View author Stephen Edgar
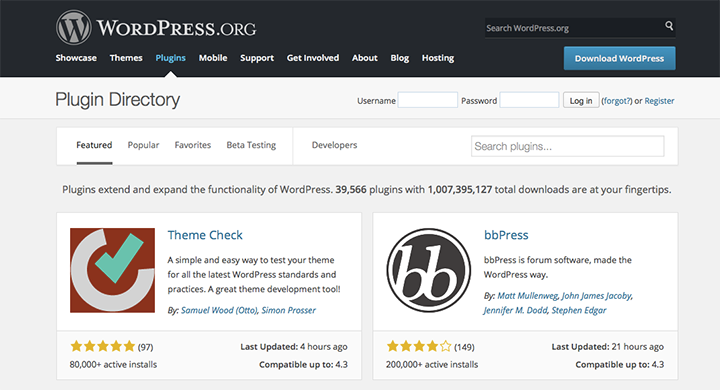Image resolution: width=720 pixels, height=390 pixels. coord(579,311)
